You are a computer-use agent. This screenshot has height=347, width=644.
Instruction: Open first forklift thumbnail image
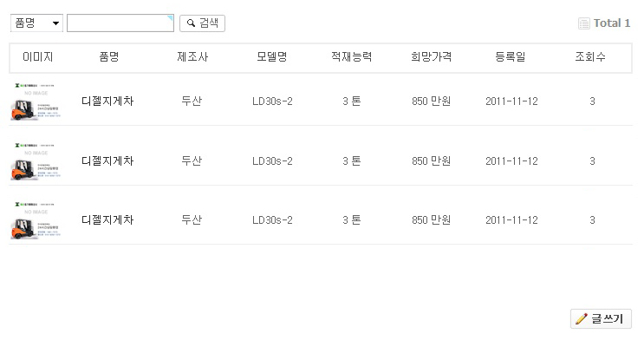(37, 101)
